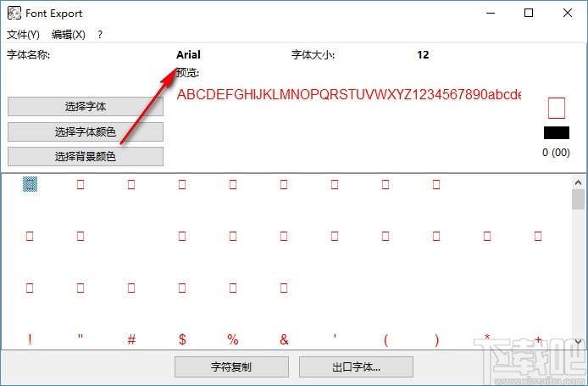Select the ) character in the grid
Viewport: 588px width, 386px height.
click(436, 340)
